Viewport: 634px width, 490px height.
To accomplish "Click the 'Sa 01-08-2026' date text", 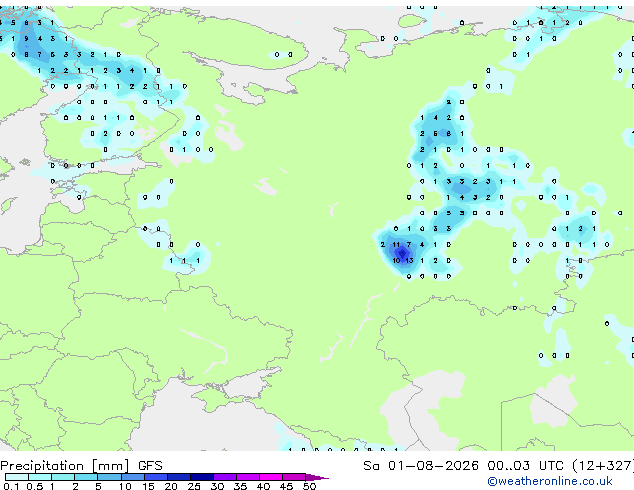I will point(421,466).
